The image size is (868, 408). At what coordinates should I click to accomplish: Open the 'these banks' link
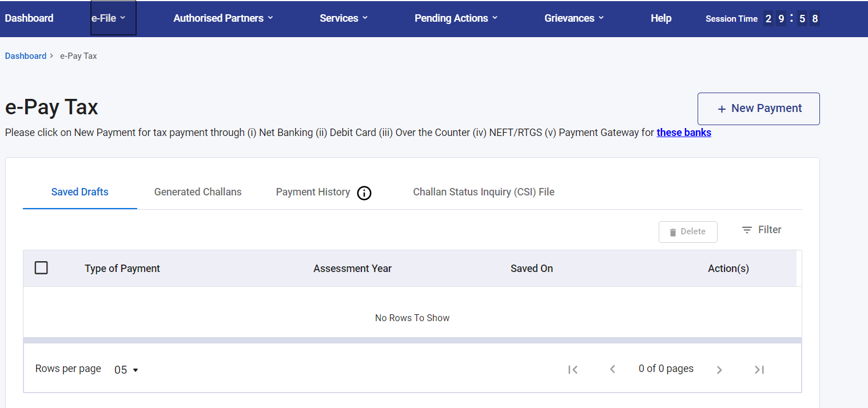(x=684, y=133)
